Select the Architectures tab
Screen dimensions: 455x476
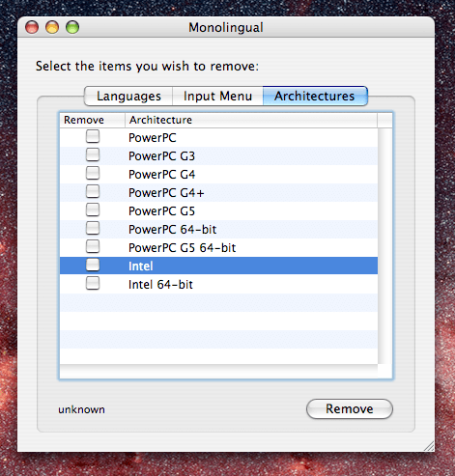(315, 96)
